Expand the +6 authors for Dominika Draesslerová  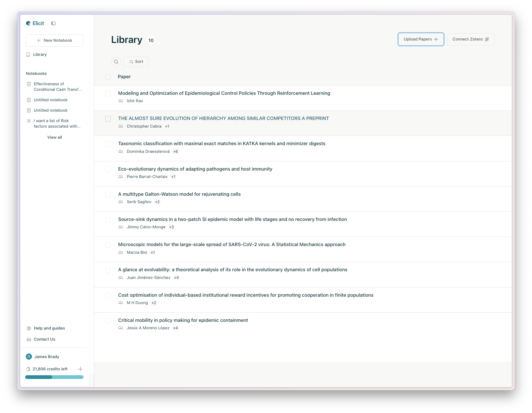[x=176, y=152]
